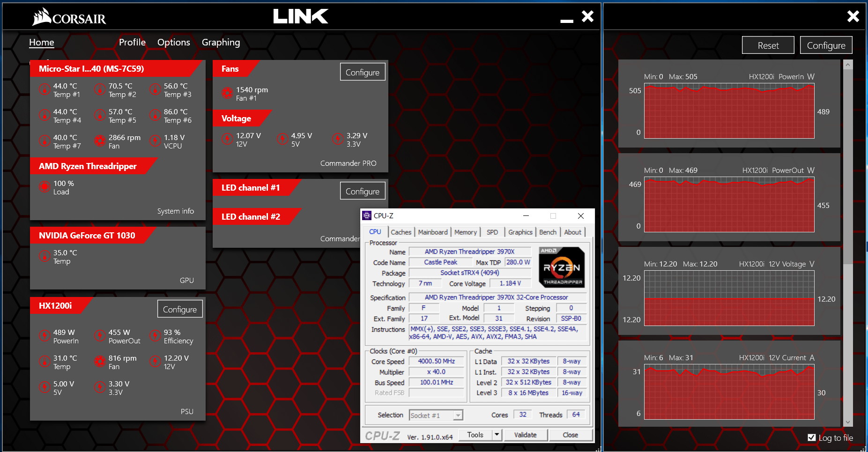This screenshot has width=868, height=452.
Task: Click the Temp #1 thermometer icon
Action: tap(44, 89)
